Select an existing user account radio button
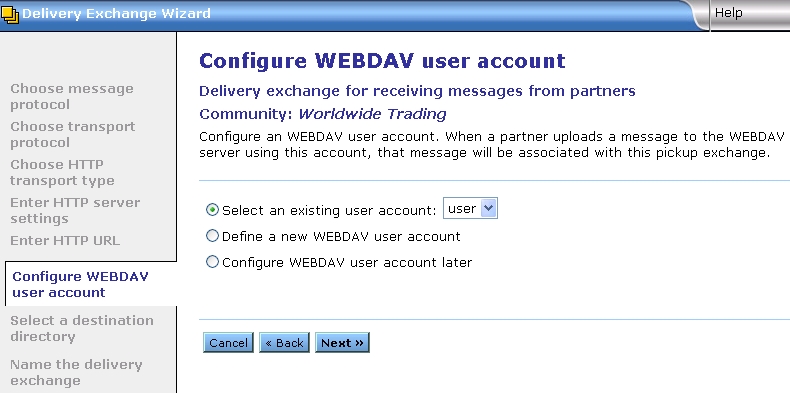This screenshot has height=393, width=790. 213,210
